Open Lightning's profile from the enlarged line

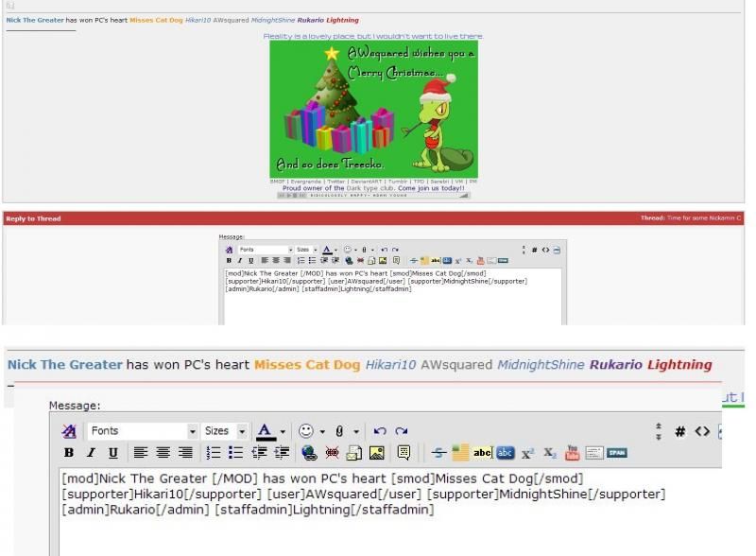click(x=679, y=365)
